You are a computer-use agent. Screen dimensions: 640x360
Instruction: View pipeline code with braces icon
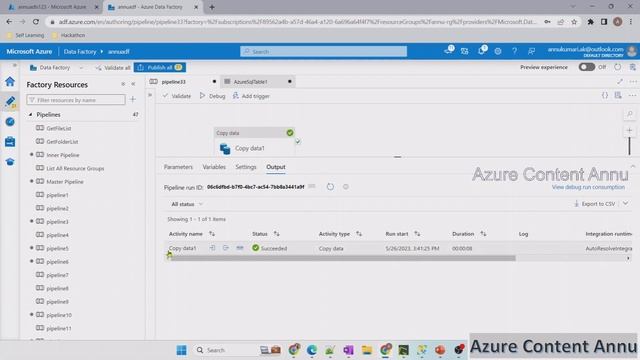coord(605,96)
